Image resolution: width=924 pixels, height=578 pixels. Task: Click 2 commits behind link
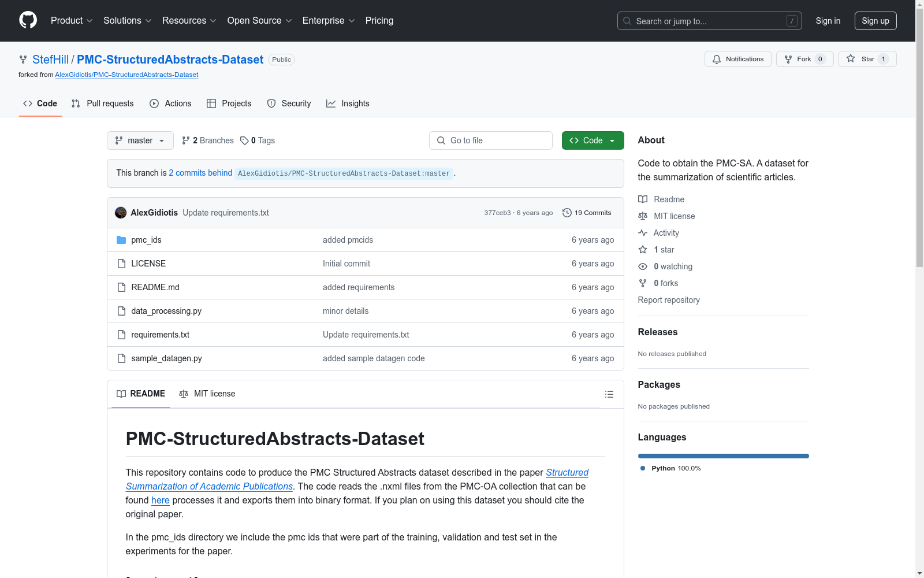point(200,173)
